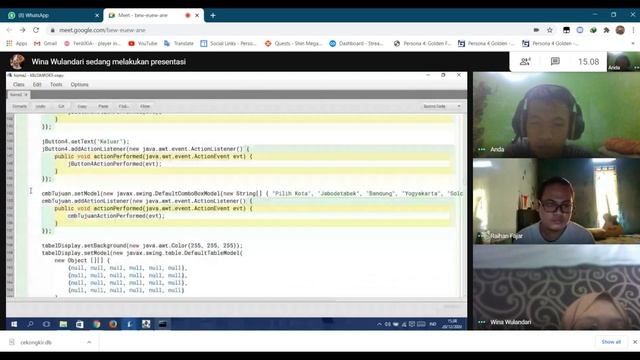Open Firefox on shared taskbar
Image resolution: width=640 pixels, height=360 pixels.
tap(113, 324)
